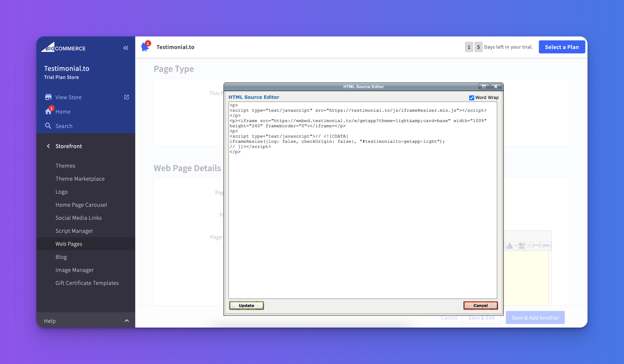Viewport: 624px width, 364px height.
Task: Click the insert page break icon
Action: point(536,245)
